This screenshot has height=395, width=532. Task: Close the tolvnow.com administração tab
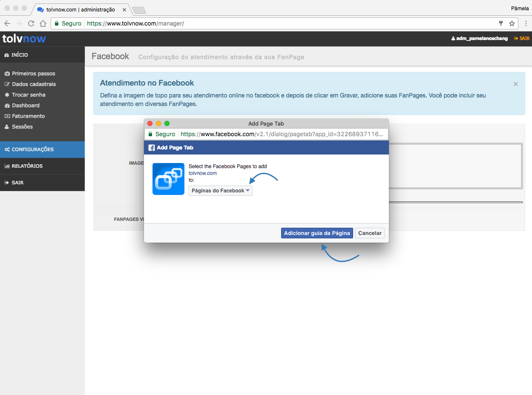point(124,9)
